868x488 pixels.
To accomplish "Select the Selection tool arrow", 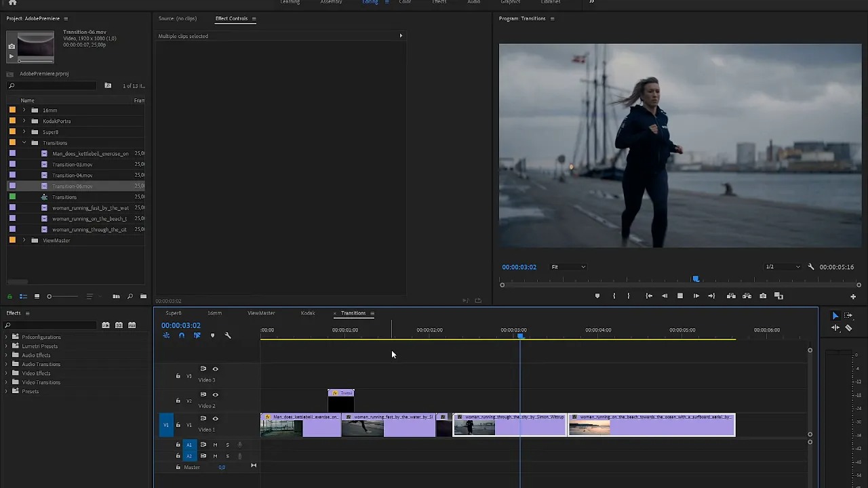I will [835, 316].
